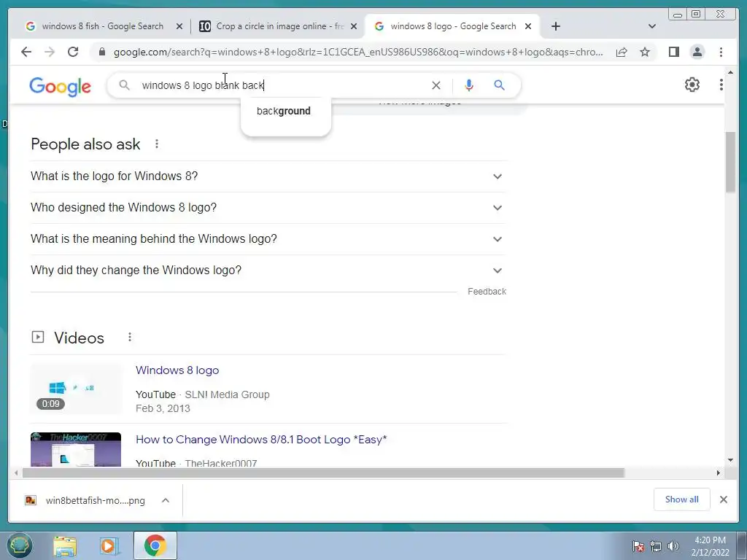Open the browser side panel
The width and height of the screenshot is (747, 560).
673,52
